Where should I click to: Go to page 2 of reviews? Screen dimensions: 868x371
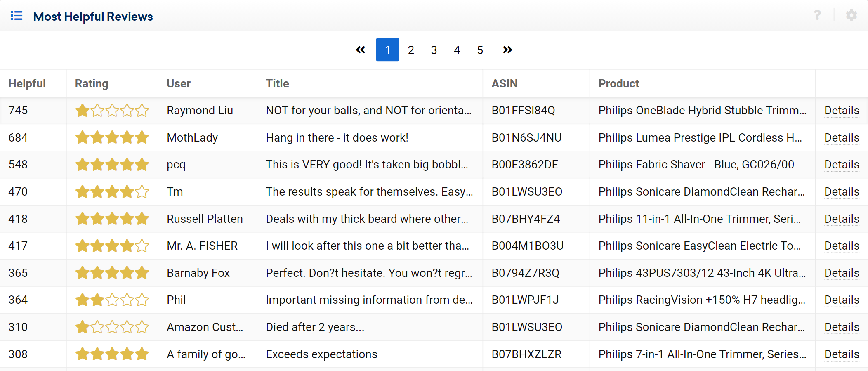click(x=411, y=50)
